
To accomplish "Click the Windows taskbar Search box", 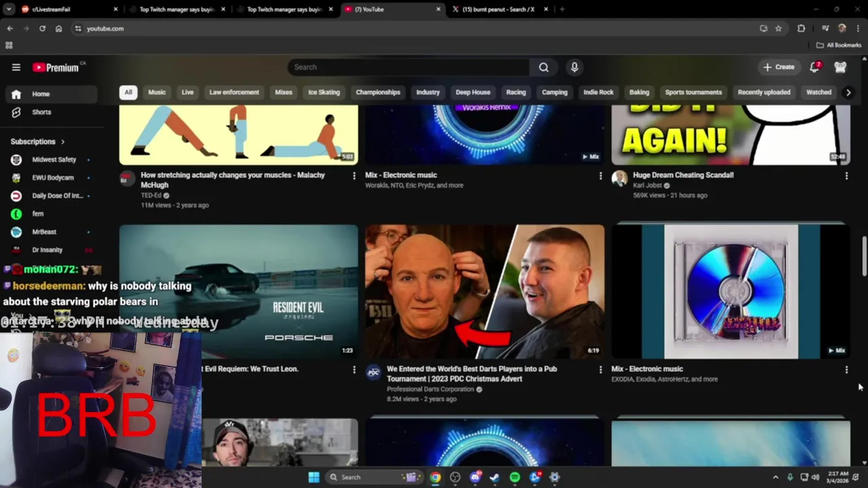I will pyautogui.click(x=373, y=477).
